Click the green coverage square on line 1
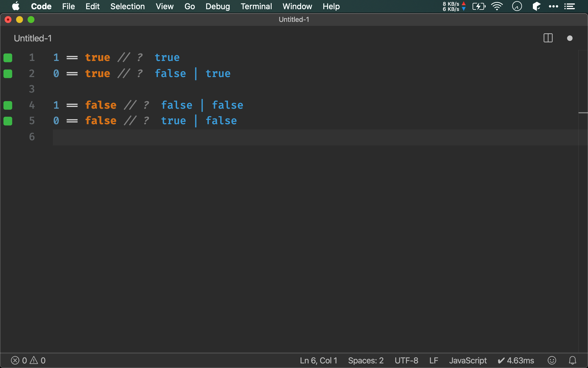The height and width of the screenshot is (368, 588). click(x=8, y=58)
